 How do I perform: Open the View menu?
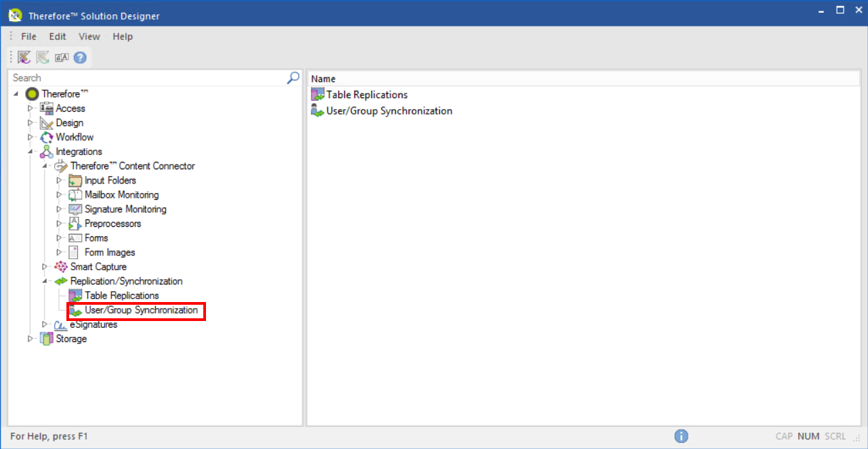pyautogui.click(x=89, y=37)
